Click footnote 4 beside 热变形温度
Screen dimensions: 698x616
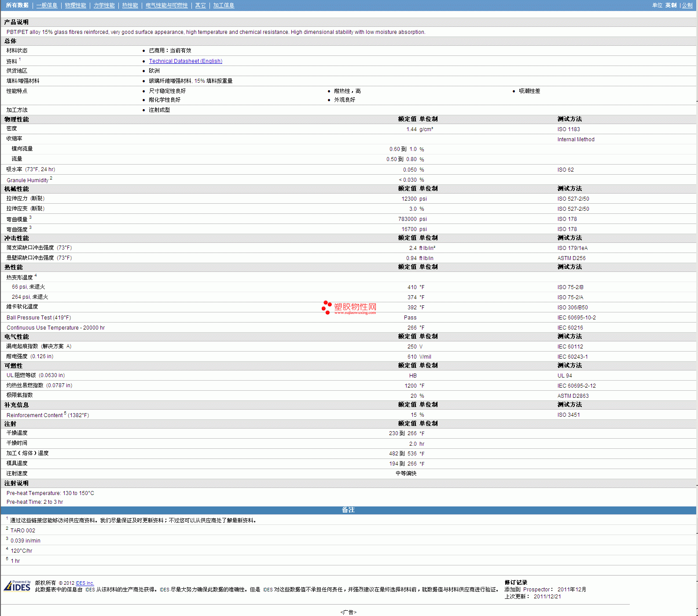tap(36, 275)
